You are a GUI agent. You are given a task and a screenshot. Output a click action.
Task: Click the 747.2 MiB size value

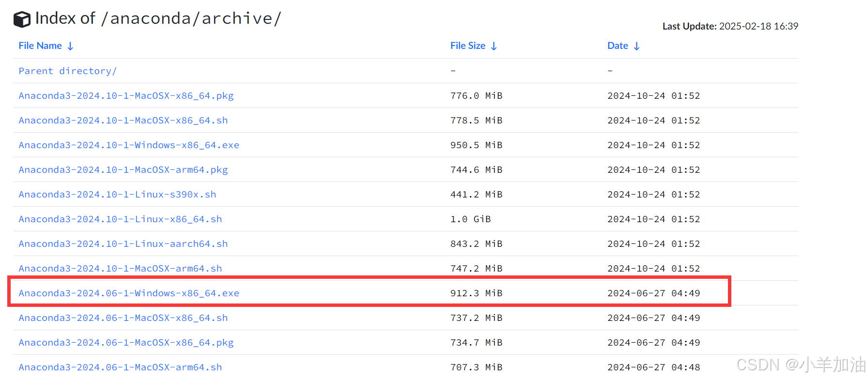click(x=476, y=269)
